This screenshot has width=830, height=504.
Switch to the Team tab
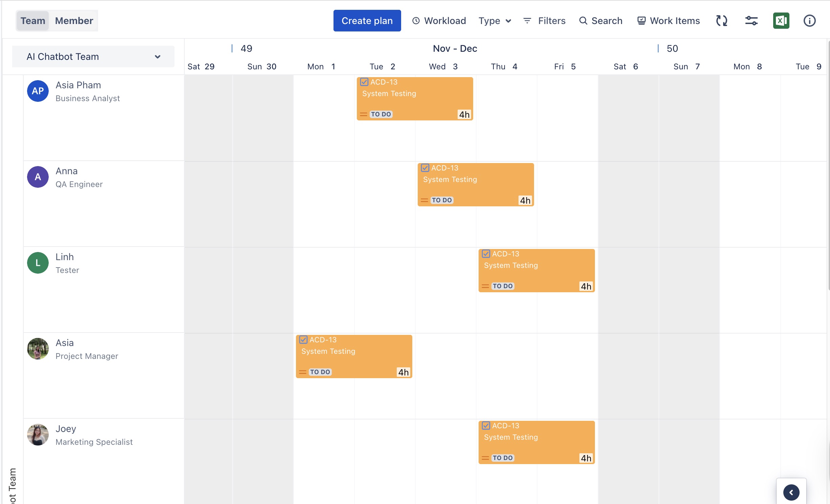tap(33, 21)
